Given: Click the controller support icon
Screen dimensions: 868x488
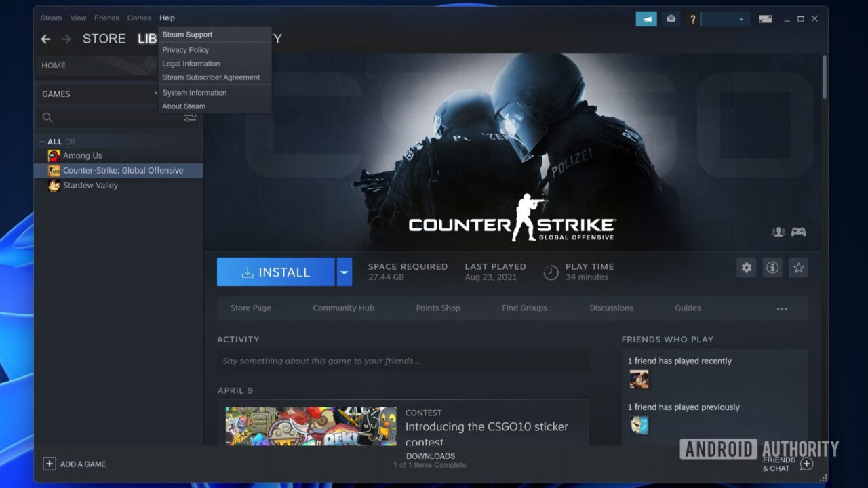Looking at the screenshot, I should pyautogui.click(x=798, y=232).
